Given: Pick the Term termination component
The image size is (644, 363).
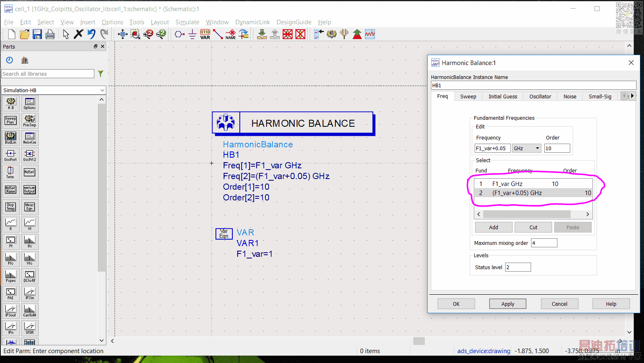Looking at the screenshot, I should 11,172.
